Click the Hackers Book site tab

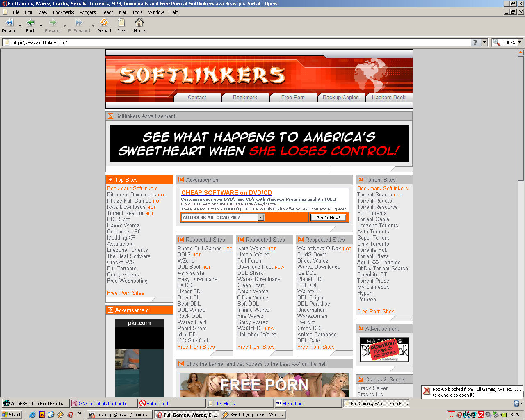pos(388,97)
